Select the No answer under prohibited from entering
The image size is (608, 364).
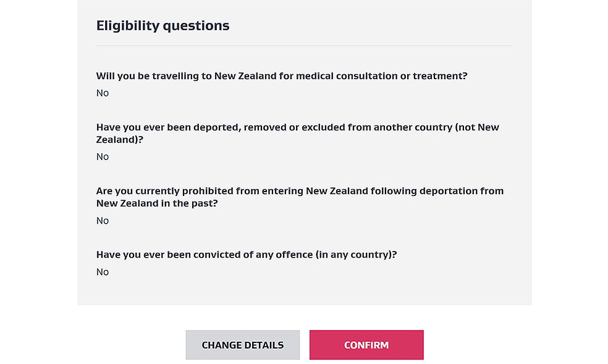click(103, 221)
